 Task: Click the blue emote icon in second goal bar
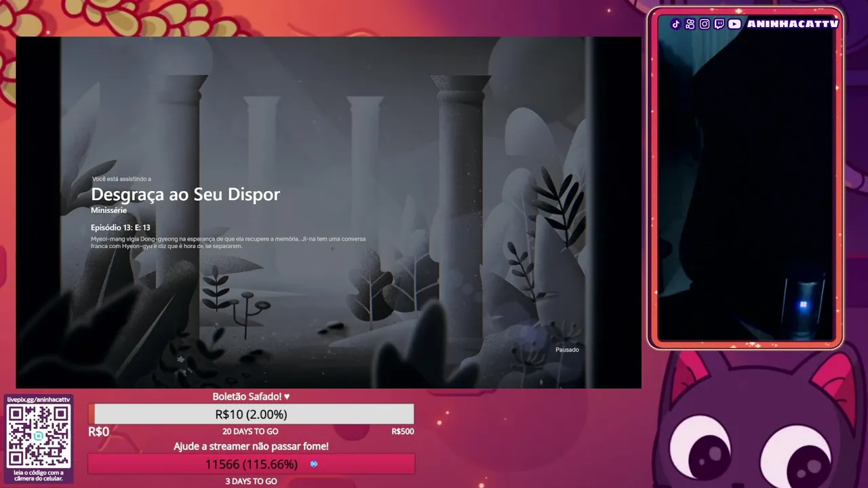pyautogui.click(x=313, y=464)
